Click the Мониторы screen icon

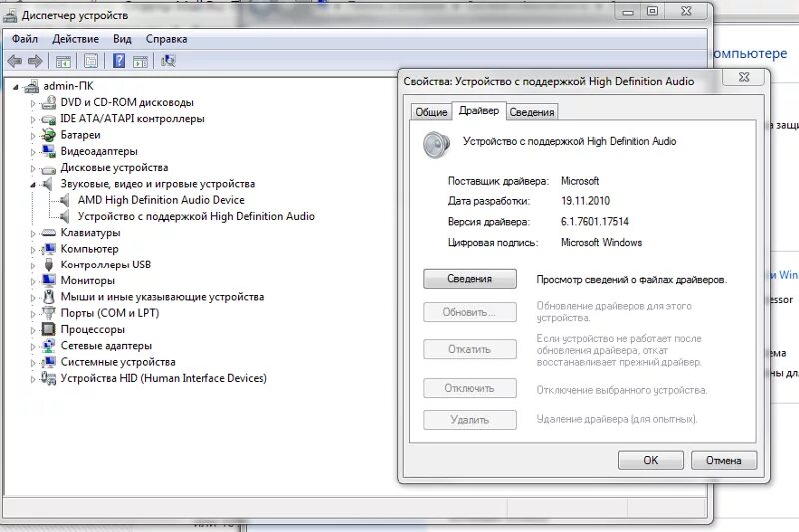pos(48,281)
